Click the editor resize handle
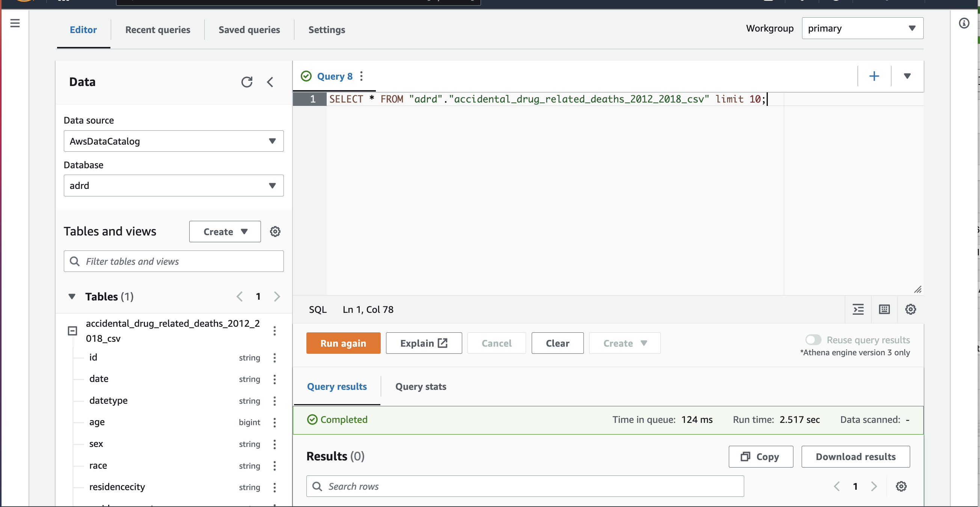Image resolution: width=980 pixels, height=507 pixels. pos(918,290)
